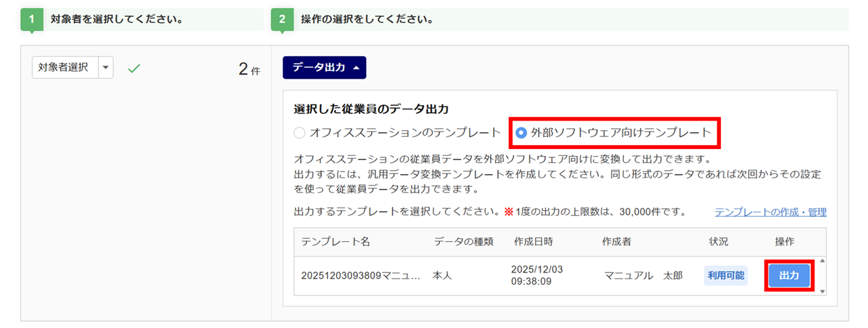Screen dimensions: 868x328
Task: Click the 対象者選択 button label
Action: pyautogui.click(x=63, y=68)
